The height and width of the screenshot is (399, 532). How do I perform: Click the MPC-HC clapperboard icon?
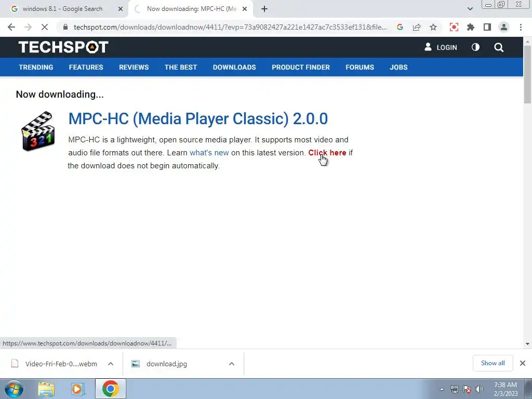point(37,131)
